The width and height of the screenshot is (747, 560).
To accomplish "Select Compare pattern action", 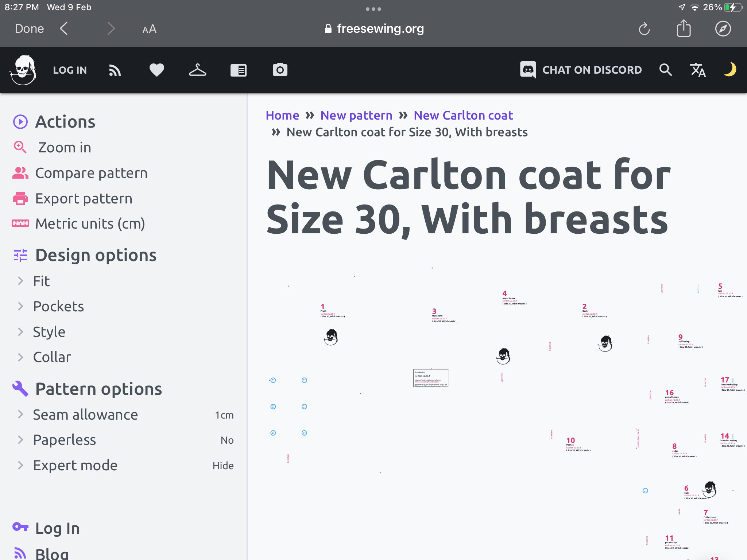I will (91, 173).
